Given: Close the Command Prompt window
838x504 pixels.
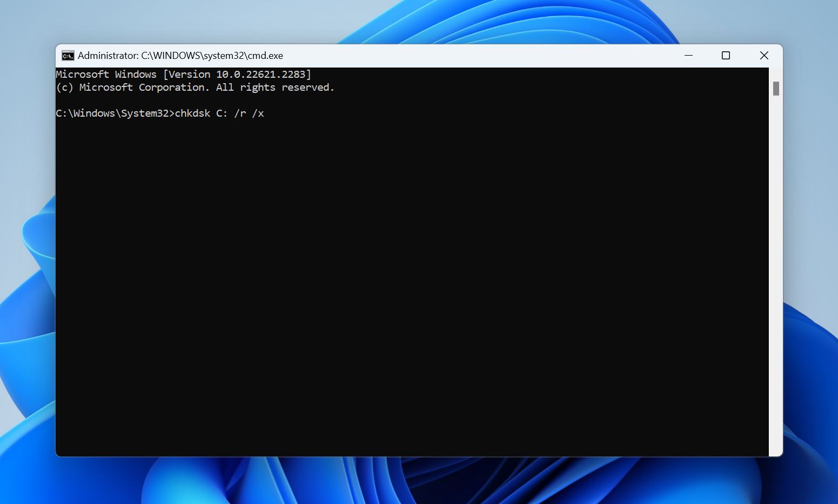Looking at the screenshot, I should click(764, 55).
